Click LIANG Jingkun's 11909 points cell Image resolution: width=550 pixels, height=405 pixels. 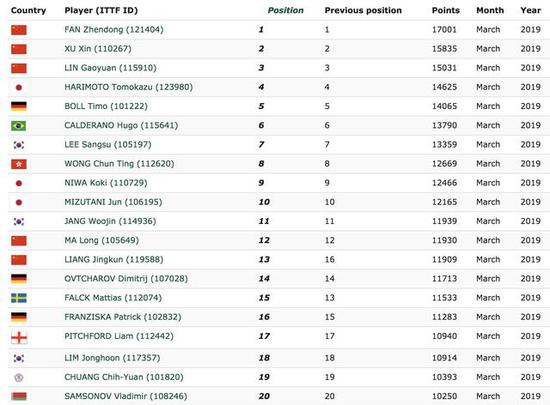(x=444, y=259)
